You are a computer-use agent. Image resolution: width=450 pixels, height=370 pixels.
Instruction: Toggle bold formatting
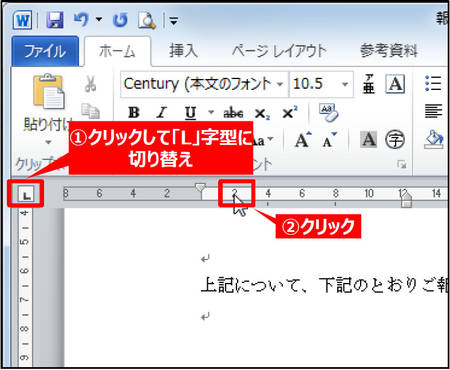point(134,113)
